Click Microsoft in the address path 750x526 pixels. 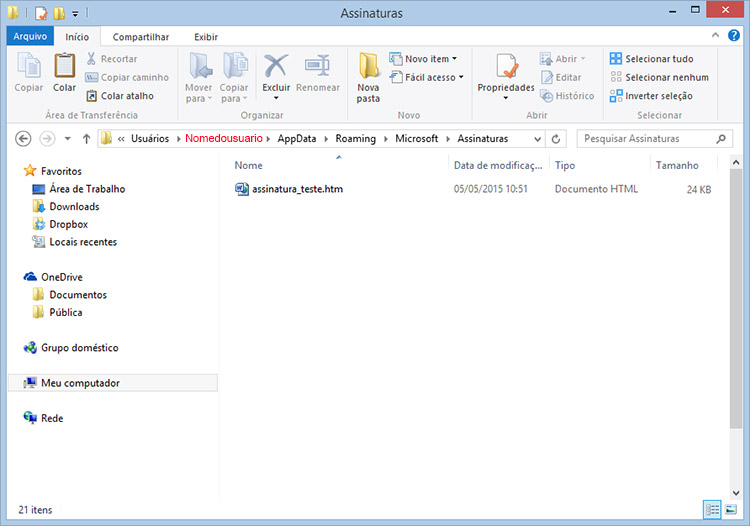(x=416, y=139)
